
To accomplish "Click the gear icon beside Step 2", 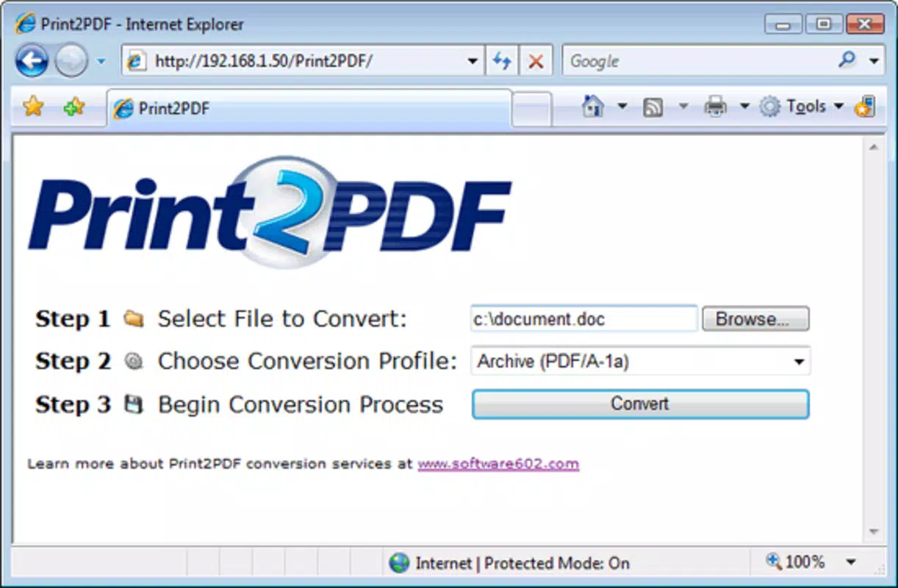I will click(134, 361).
